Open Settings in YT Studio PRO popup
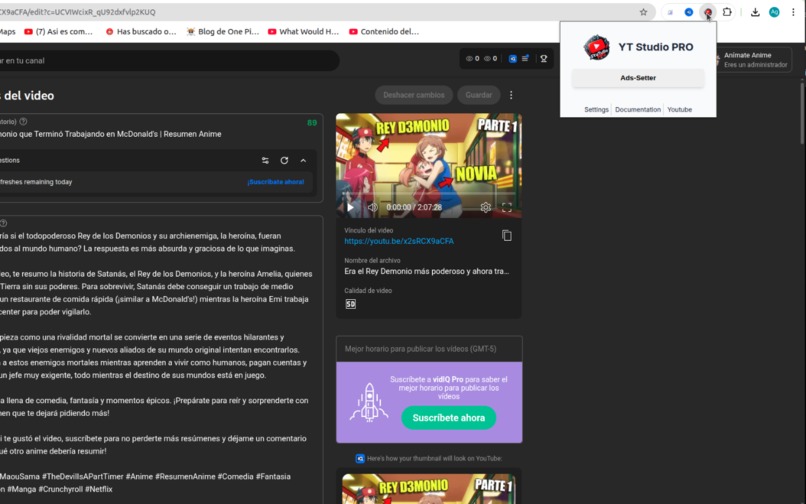Viewport: 806px width, 504px height. 596,110
